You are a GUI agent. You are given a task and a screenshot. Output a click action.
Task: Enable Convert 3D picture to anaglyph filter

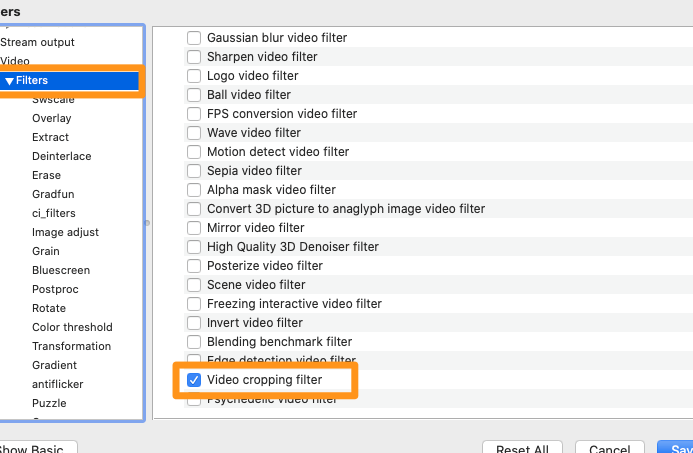pos(194,209)
